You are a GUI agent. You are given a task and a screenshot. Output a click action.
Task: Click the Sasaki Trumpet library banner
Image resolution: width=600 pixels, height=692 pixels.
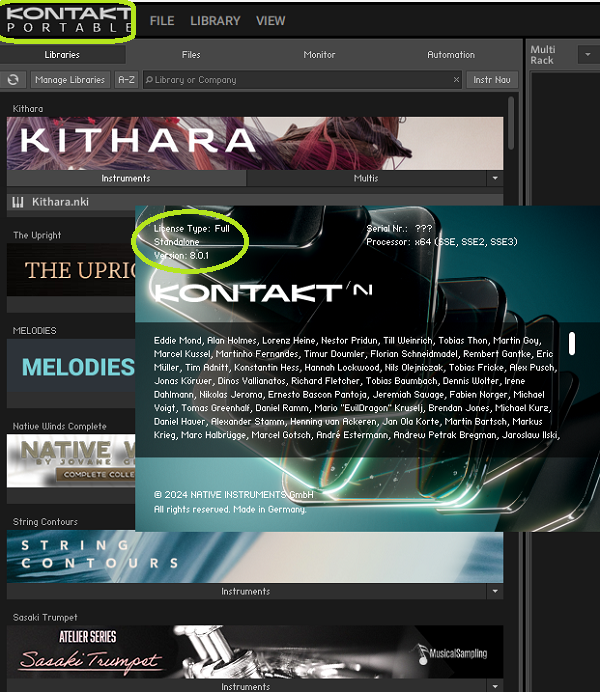255,652
